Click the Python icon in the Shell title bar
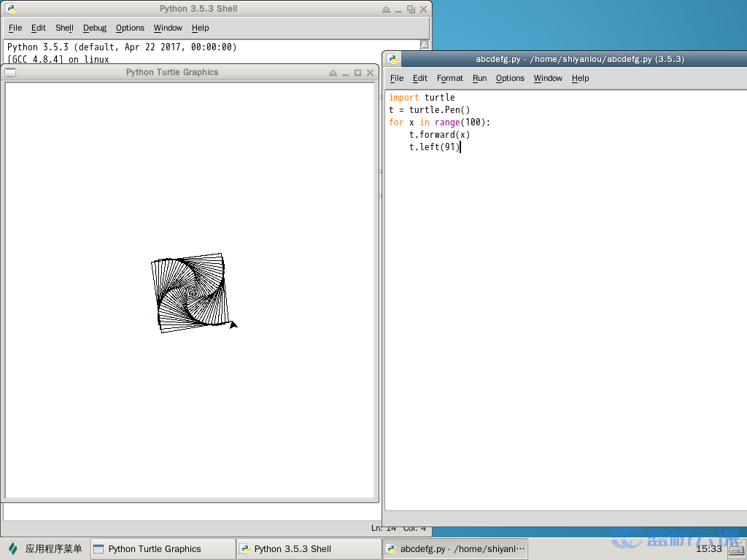 pos(11,9)
